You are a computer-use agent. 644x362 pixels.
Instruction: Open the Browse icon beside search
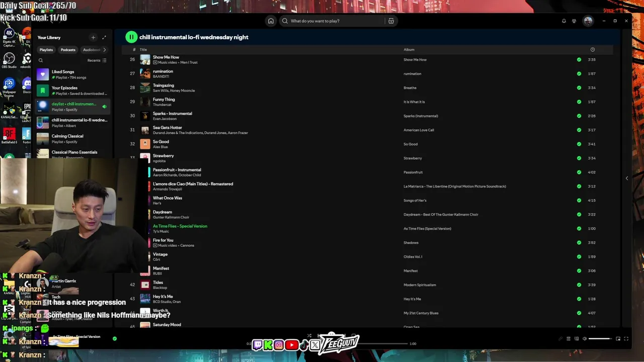click(x=391, y=21)
